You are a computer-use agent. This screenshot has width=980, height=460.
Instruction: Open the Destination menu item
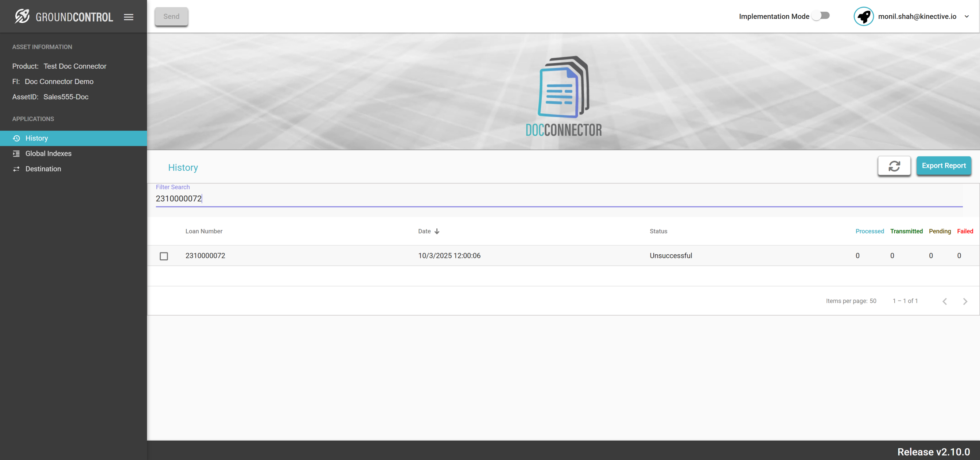pos(43,169)
